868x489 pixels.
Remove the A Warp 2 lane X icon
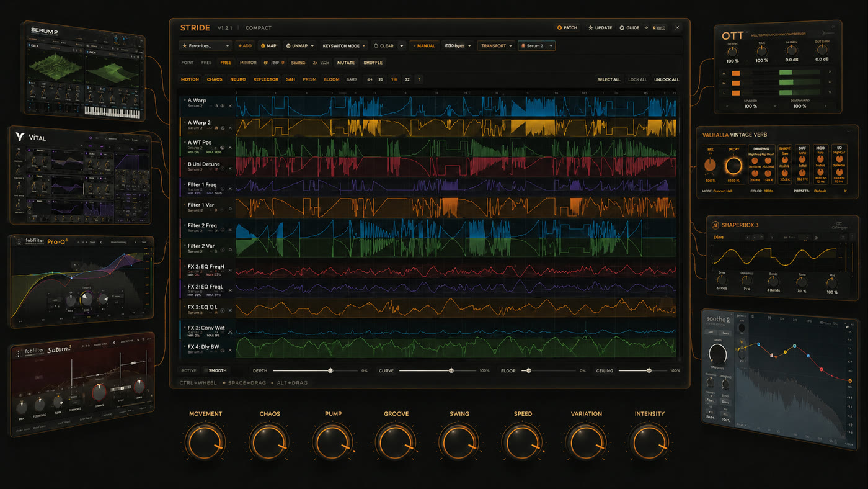click(230, 128)
